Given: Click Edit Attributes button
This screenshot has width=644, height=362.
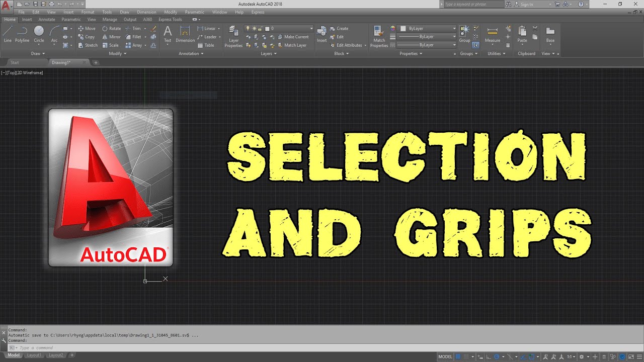Looking at the screenshot, I should click(346, 45).
